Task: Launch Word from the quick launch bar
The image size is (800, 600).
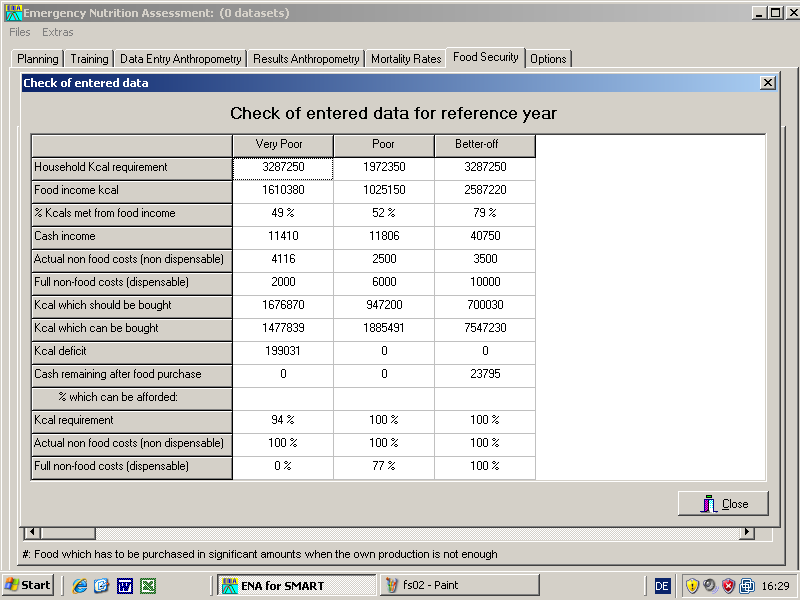Action: click(x=125, y=586)
